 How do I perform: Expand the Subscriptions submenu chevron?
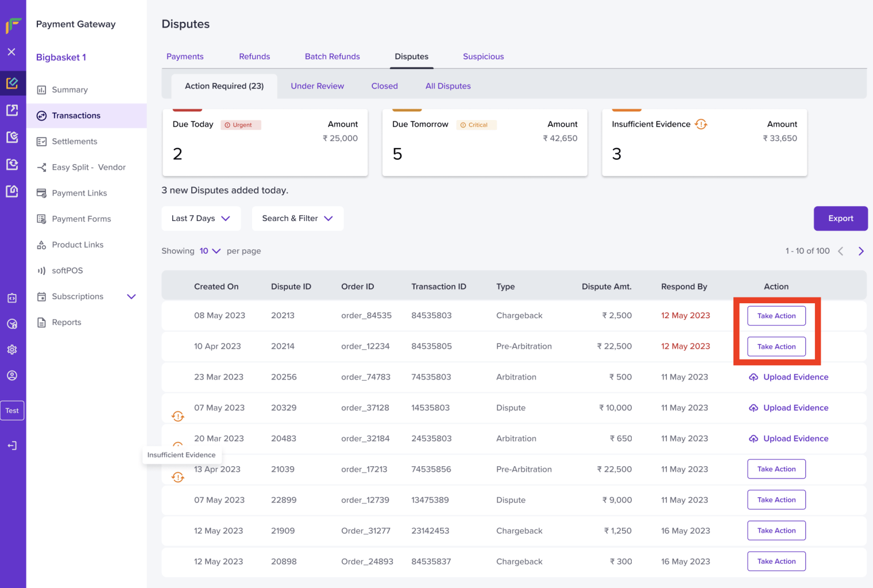point(132,296)
